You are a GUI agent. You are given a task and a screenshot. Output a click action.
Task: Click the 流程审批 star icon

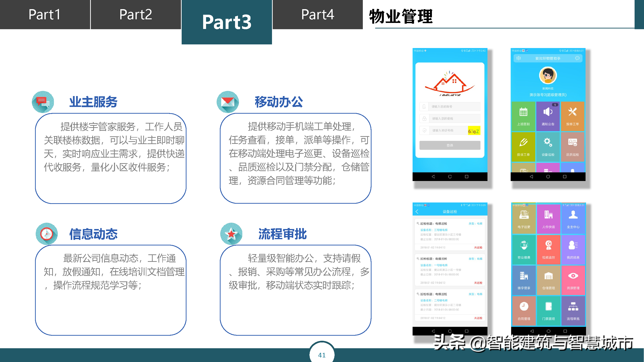click(231, 234)
